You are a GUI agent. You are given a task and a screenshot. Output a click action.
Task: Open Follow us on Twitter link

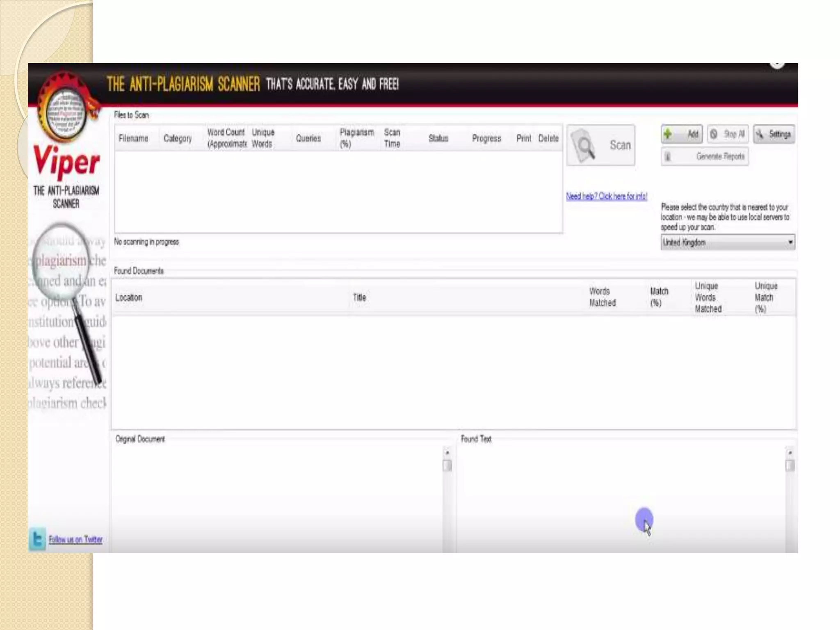point(75,539)
